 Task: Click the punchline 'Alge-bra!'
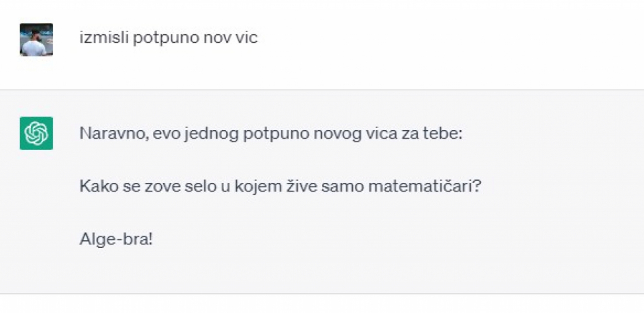pyautogui.click(x=116, y=239)
